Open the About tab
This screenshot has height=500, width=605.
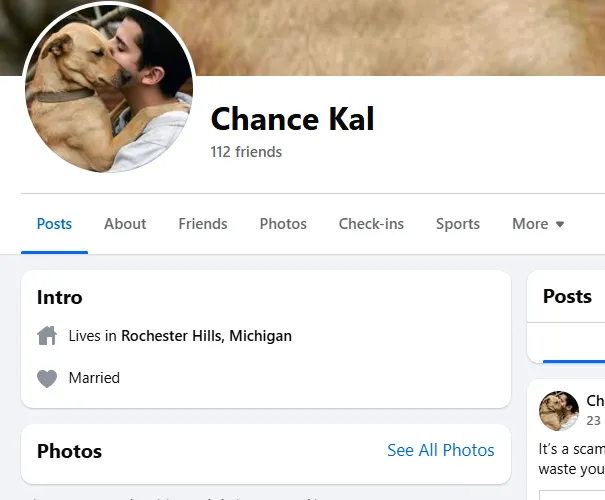coord(125,224)
